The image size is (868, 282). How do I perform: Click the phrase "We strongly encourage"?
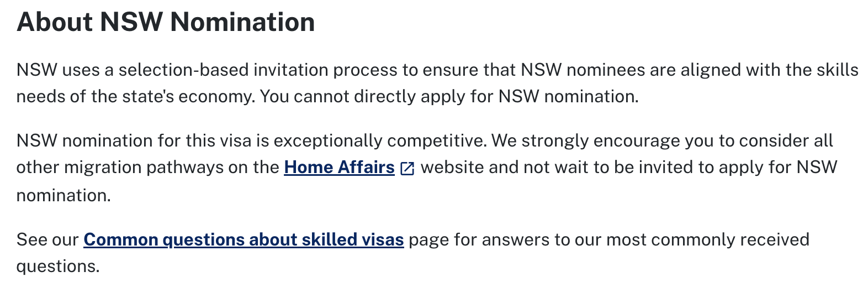pos(585,140)
